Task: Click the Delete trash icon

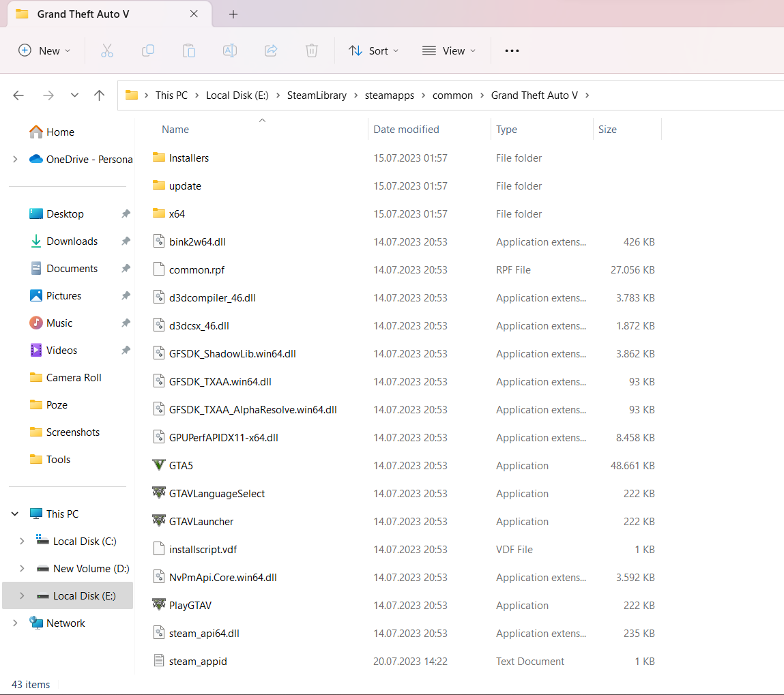Action: 312,50
